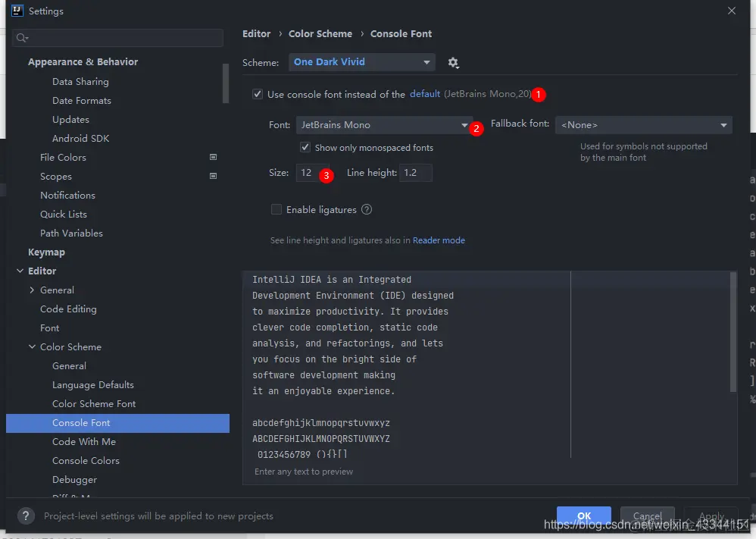Click the search magnifier icon
The image size is (756, 539).
[x=22, y=38]
